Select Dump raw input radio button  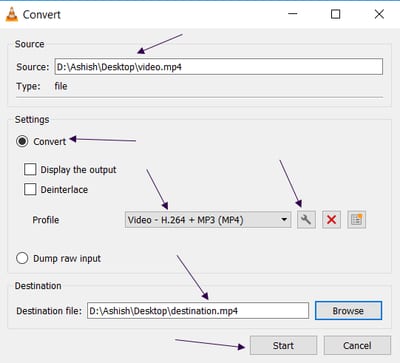click(22, 258)
